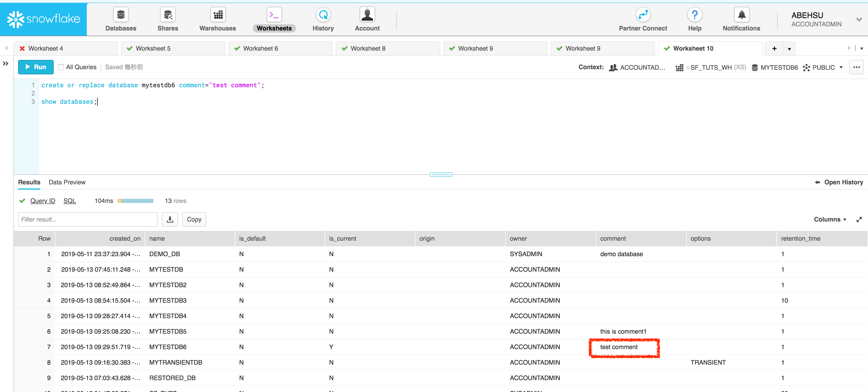Open the more options ellipsis menu

click(857, 67)
